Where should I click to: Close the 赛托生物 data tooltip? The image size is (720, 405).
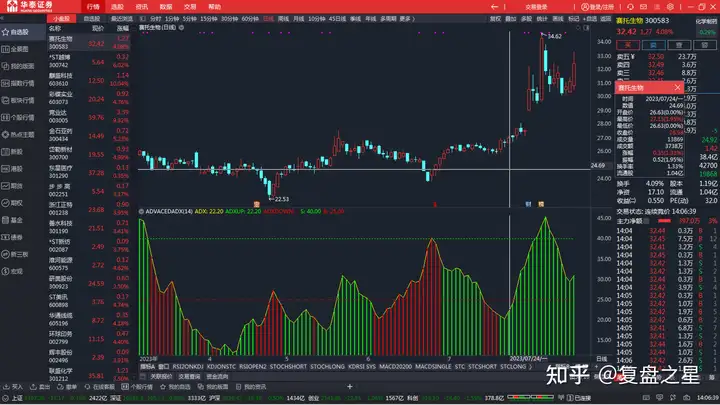tap(677, 87)
